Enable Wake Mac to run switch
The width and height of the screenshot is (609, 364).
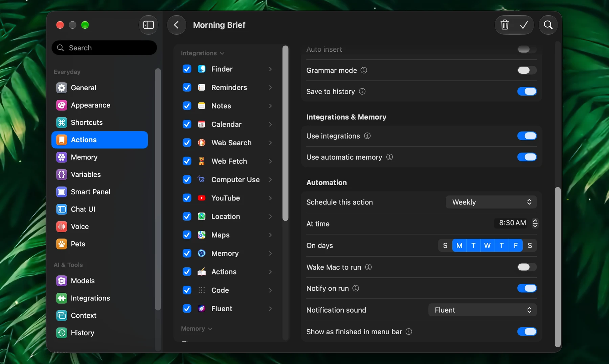pos(527,267)
